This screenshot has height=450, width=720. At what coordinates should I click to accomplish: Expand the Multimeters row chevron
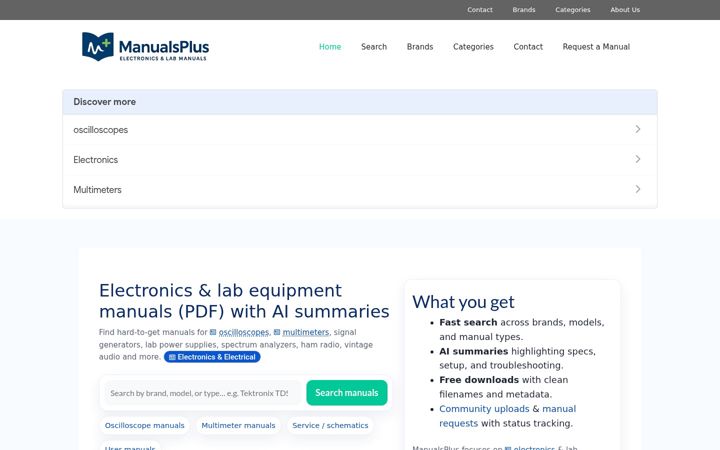pyautogui.click(x=638, y=189)
